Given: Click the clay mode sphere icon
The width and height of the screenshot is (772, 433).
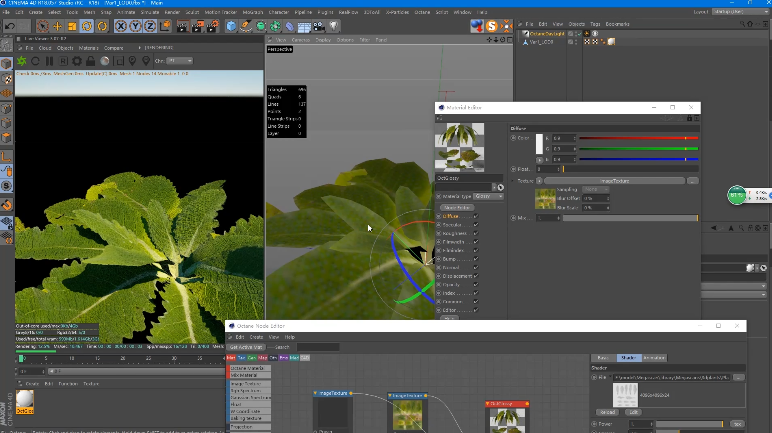Looking at the screenshot, I should point(105,61).
